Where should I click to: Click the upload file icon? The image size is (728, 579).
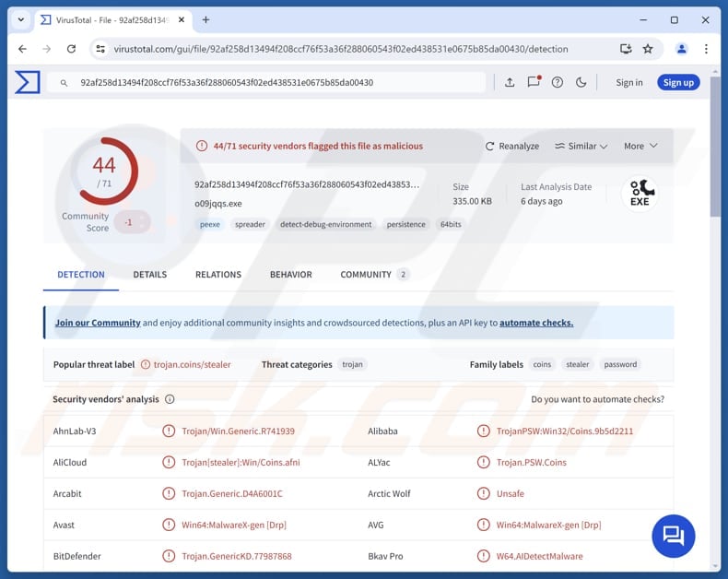[x=510, y=82]
